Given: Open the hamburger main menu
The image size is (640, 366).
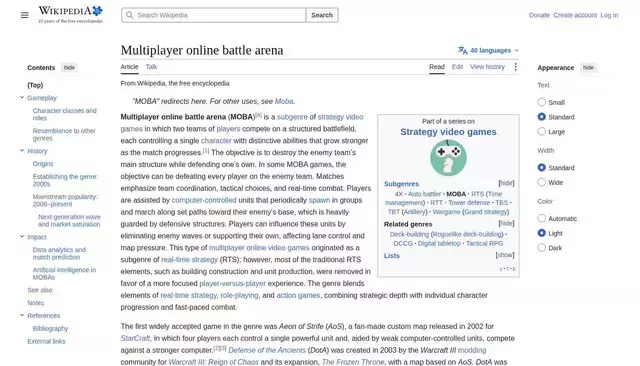Looking at the screenshot, I should click(24, 15).
